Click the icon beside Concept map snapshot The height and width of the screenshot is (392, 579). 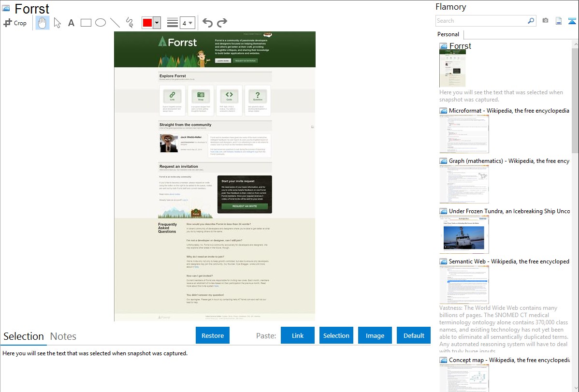pos(443,360)
